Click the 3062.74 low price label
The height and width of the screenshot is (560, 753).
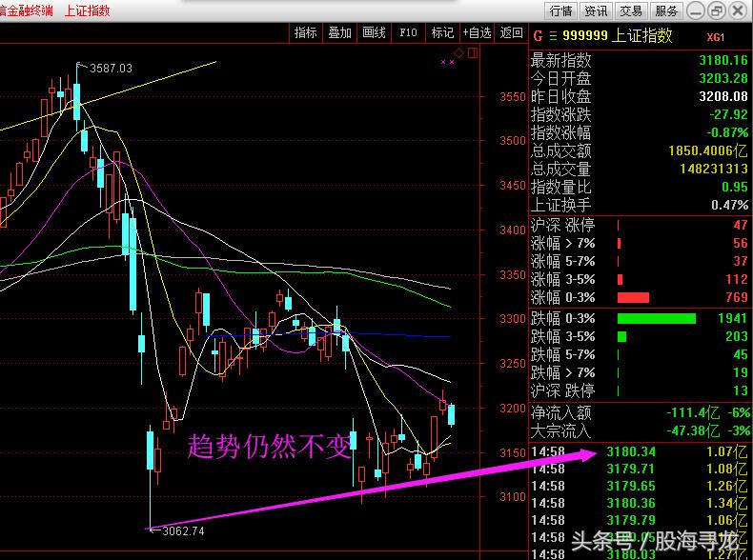click(183, 531)
